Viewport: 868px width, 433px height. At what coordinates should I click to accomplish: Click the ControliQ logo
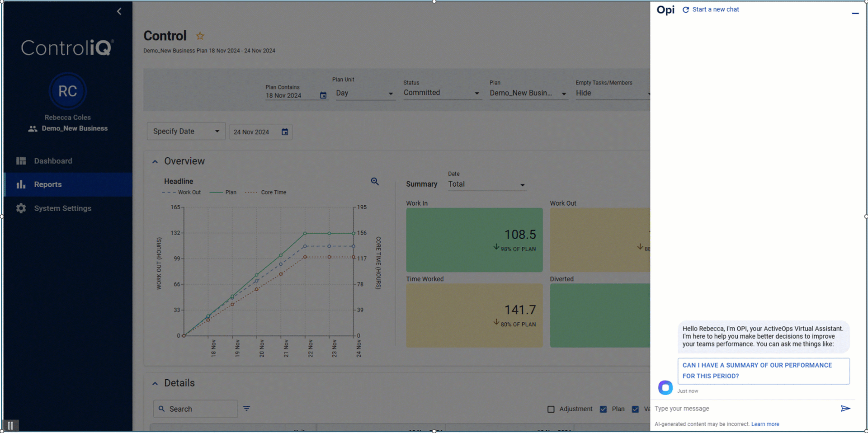tap(67, 47)
